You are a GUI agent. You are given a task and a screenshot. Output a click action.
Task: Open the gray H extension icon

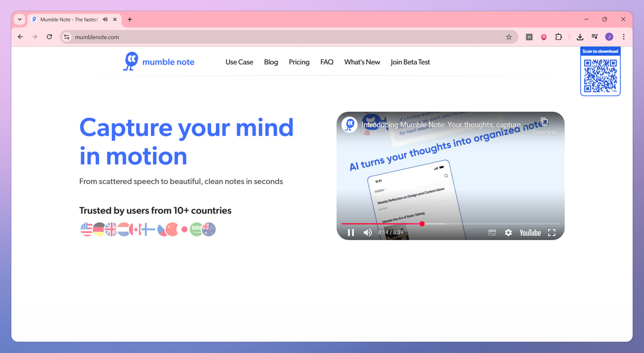(529, 37)
